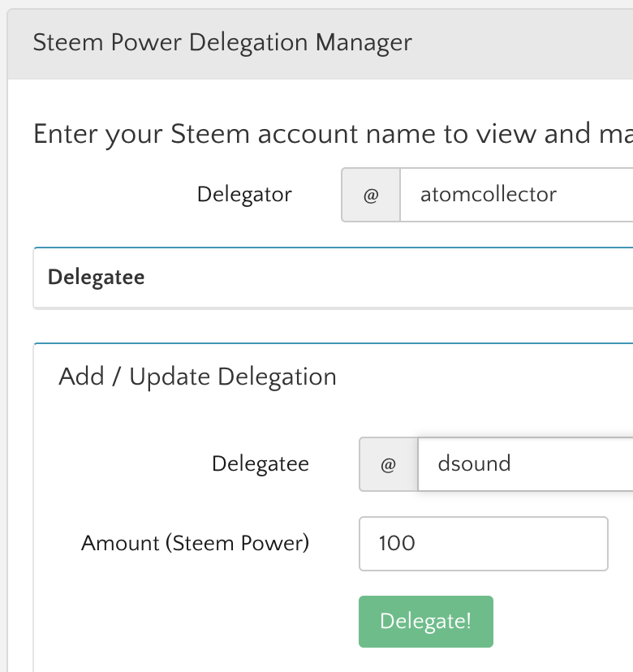Image resolution: width=633 pixels, height=672 pixels.
Task: Click the @ symbol beside dsound field
Action: coord(388,464)
